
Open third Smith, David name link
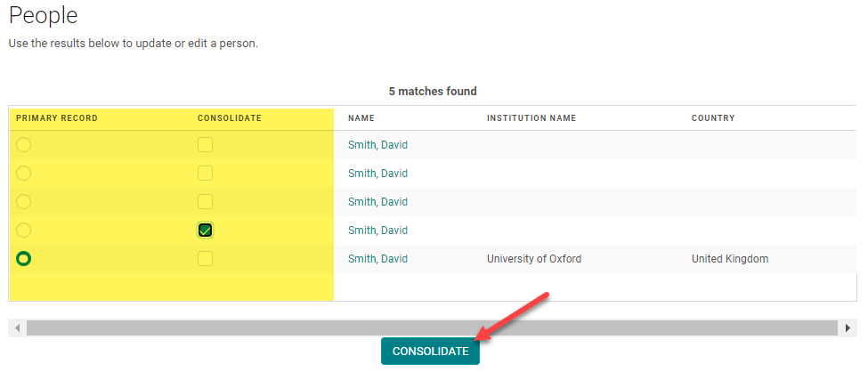tap(377, 202)
